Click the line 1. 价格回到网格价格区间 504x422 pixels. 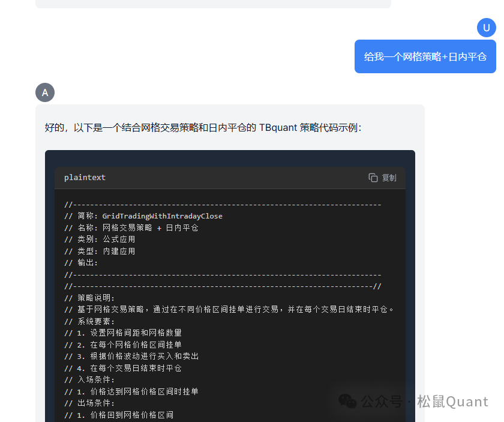point(119,415)
